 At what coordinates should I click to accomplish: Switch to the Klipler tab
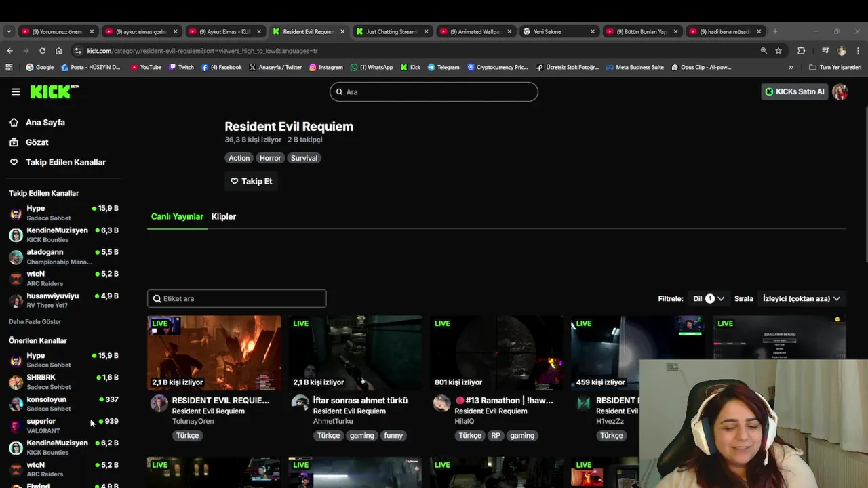224,216
